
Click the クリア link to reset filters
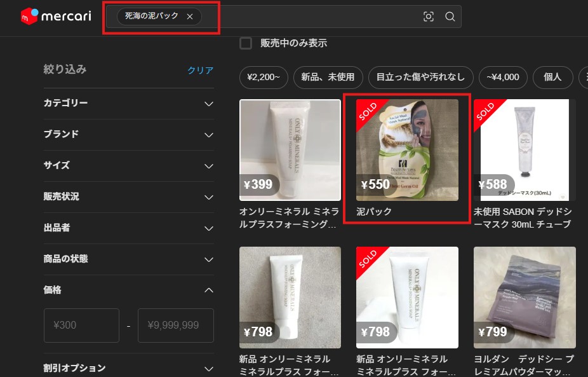click(199, 70)
